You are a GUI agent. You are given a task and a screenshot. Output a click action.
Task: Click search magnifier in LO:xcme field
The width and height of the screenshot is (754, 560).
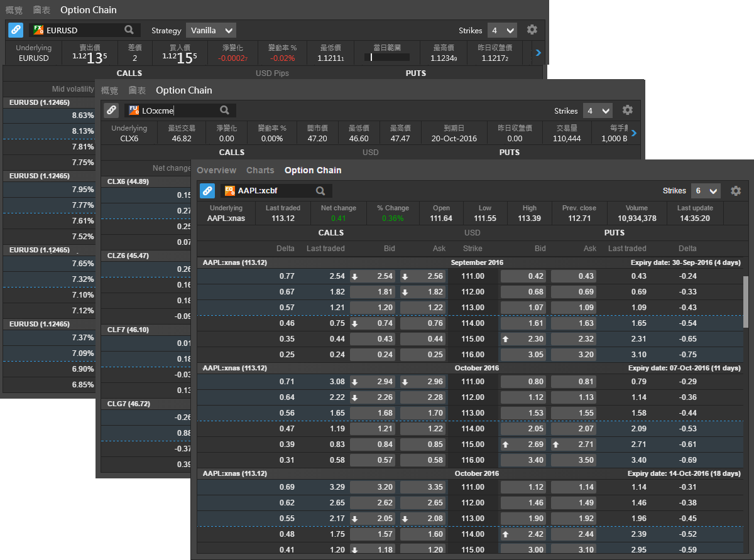click(224, 110)
